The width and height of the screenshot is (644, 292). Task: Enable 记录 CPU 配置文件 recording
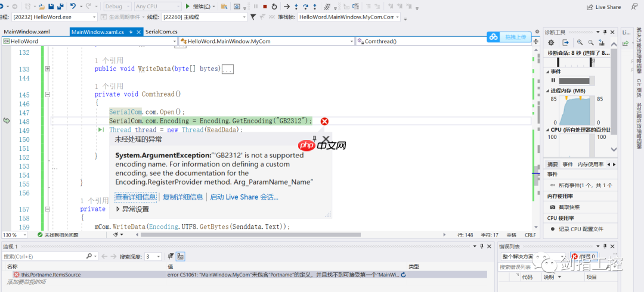[x=552, y=229]
